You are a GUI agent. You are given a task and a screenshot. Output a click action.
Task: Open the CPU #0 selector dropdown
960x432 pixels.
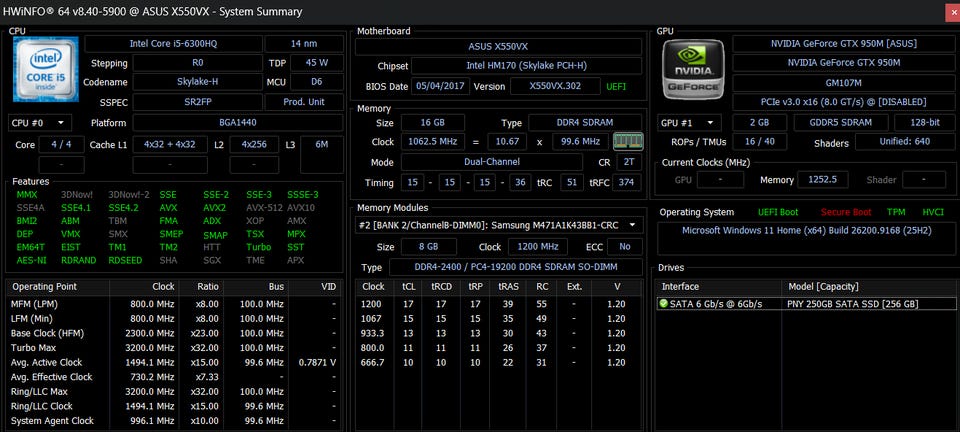pyautogui.click(x=40, y=123)
